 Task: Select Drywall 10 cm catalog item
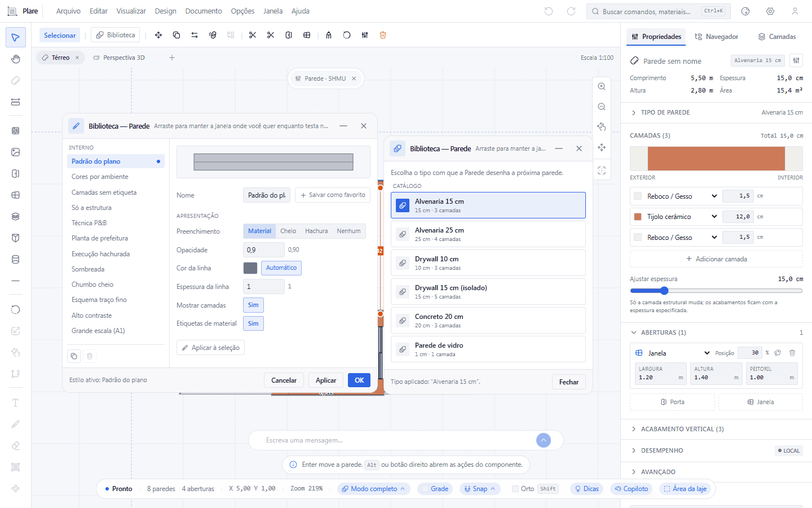click(x=488, y=263)
